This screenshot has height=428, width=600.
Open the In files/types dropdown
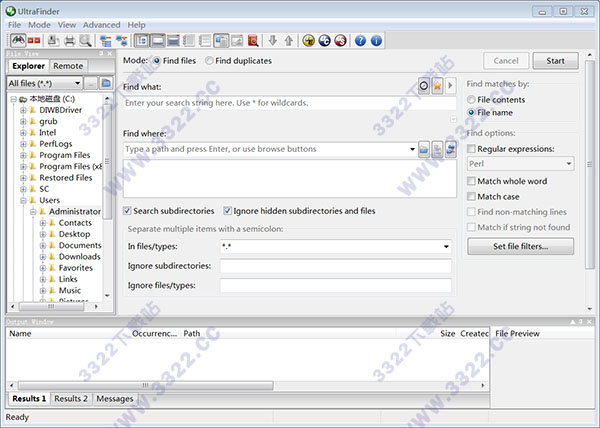tap(445, 246)
